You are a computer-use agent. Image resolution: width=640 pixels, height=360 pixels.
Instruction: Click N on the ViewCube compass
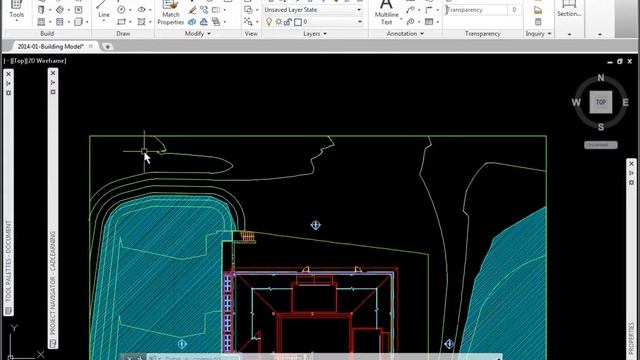click(x=601, y=78)
